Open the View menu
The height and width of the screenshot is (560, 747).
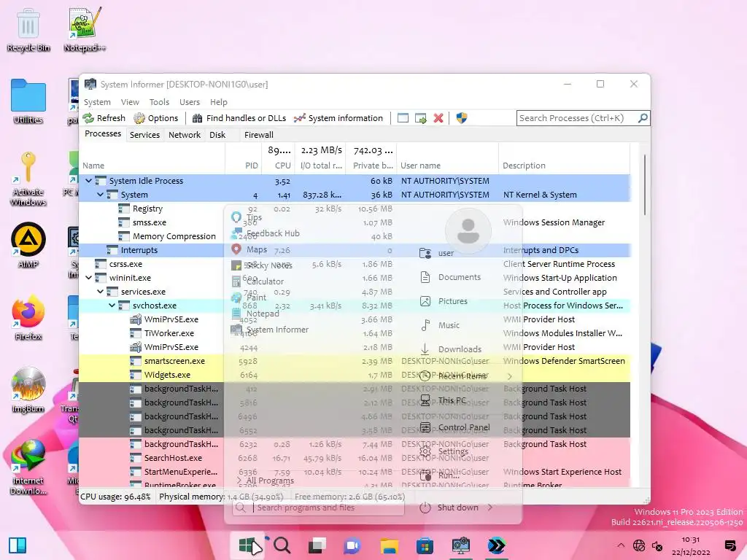click(130, 102)
